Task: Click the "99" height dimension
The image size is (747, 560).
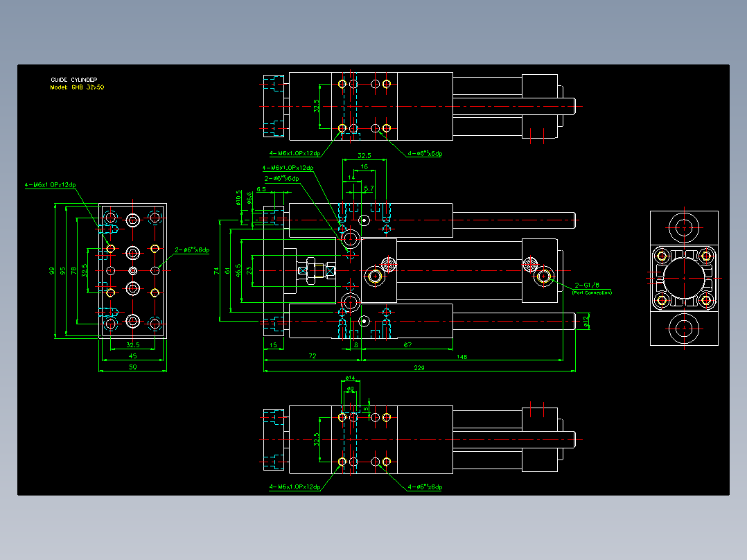Action: tap(52, 271)
